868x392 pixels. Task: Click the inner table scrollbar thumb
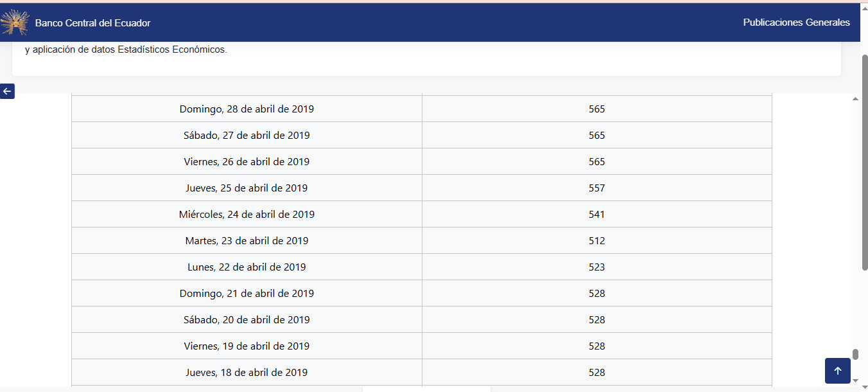click(x=855, y=355)
